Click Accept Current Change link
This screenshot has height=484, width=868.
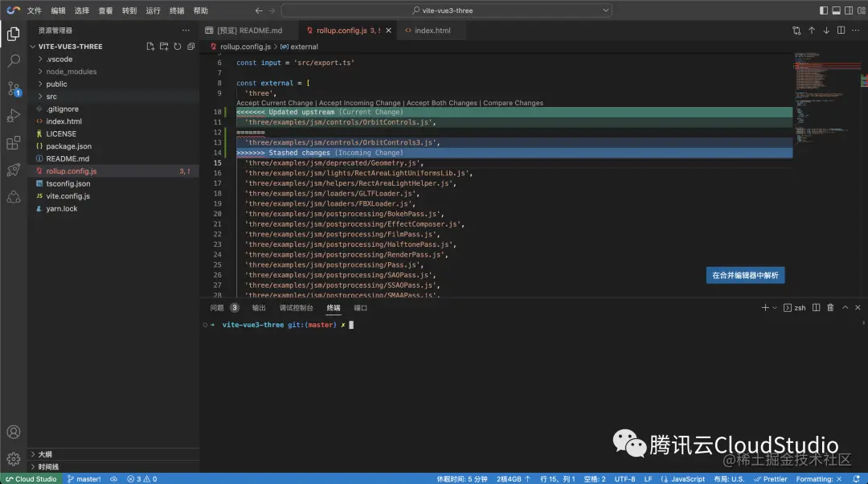[x=275, y=103]
